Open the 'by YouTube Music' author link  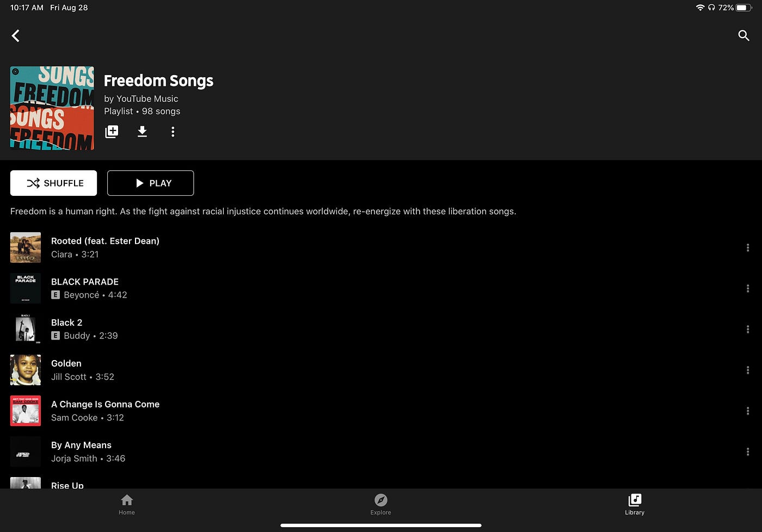[x=141, y=98]
